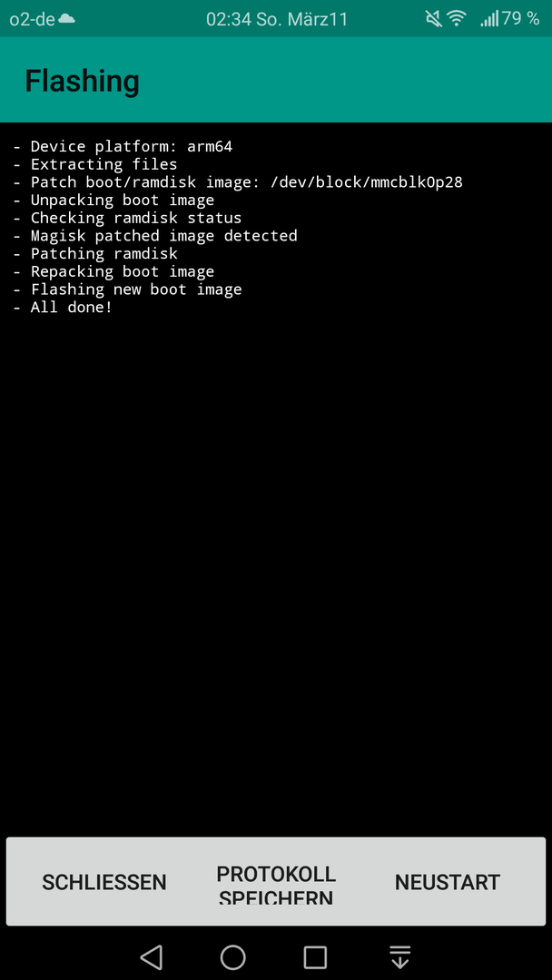This screenshot has height=980, width=552.
Task: Tap the NEUSTART reboot button
Action: click(447, 882)
